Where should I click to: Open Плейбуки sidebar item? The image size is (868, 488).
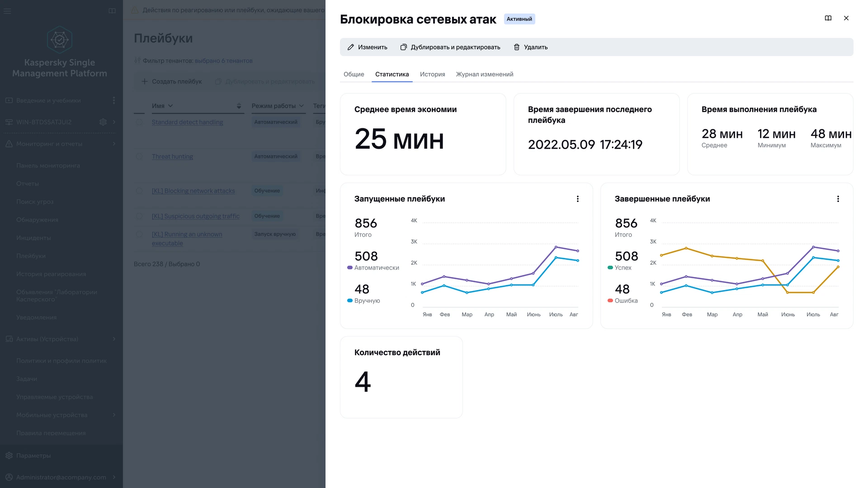(x=31, y=256)
